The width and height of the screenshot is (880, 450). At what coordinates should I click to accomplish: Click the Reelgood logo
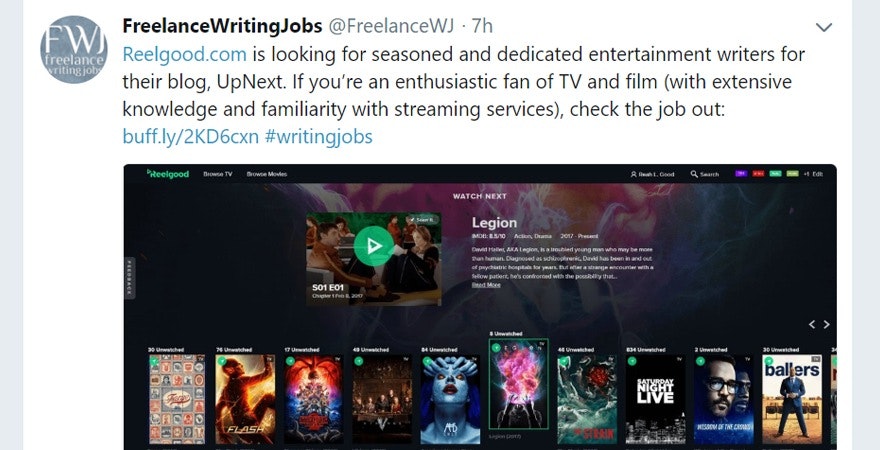coord(168,174)
